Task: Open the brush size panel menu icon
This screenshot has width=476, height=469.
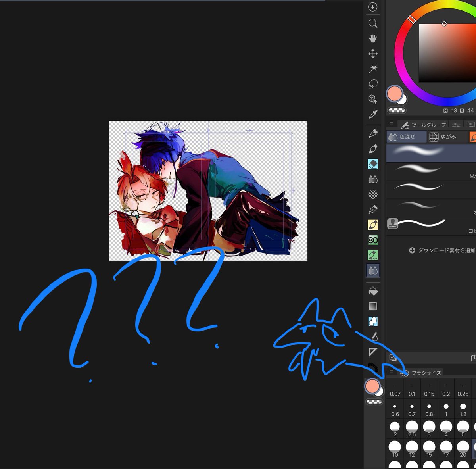Action: pyautogui.click(x=392, y=371)
